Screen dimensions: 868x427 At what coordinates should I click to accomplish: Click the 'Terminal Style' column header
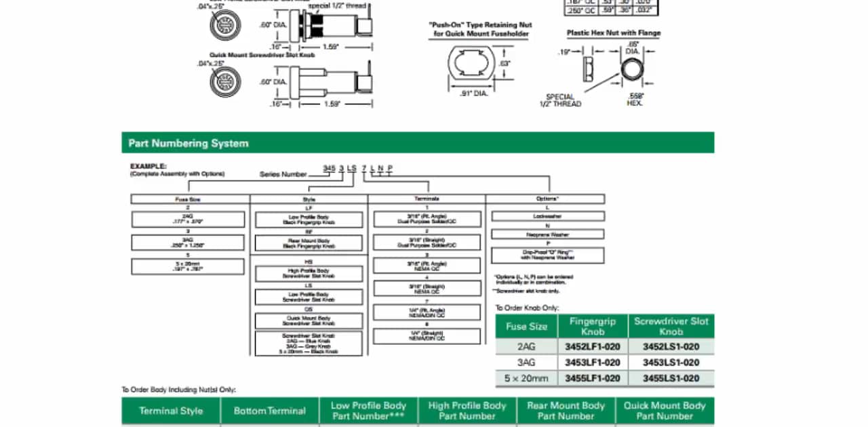(x=171, y=411)
